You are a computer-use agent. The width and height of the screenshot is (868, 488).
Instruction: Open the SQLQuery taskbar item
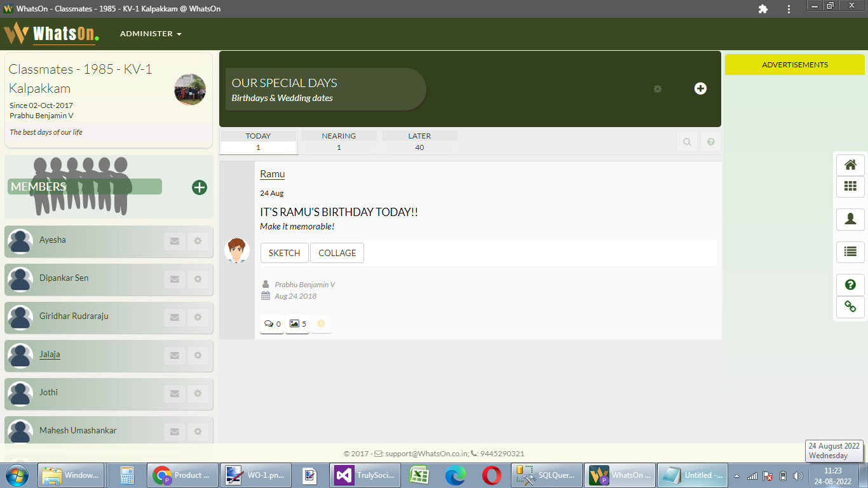coord(546,475)
